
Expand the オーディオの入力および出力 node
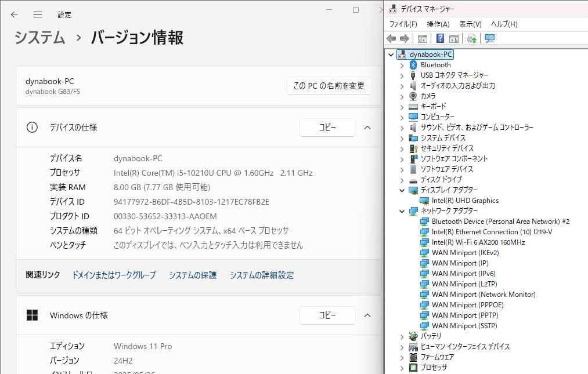[402, 86]
